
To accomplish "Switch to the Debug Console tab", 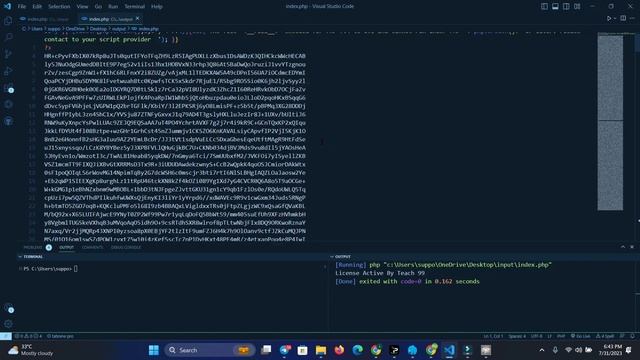I will coord(126,247).
